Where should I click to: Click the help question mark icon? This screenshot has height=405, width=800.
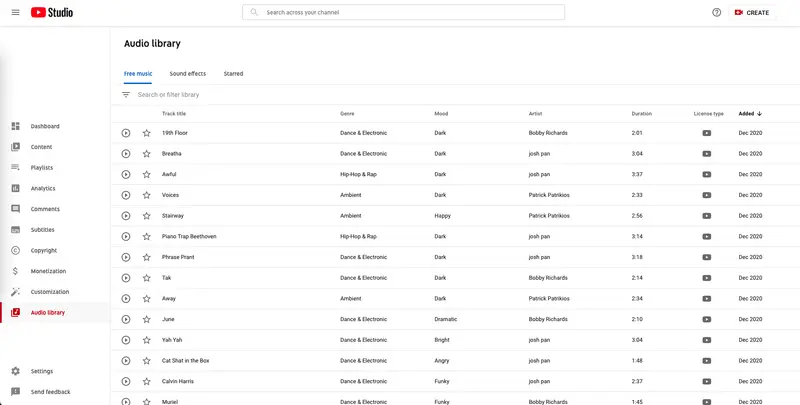tap(716, 12)
